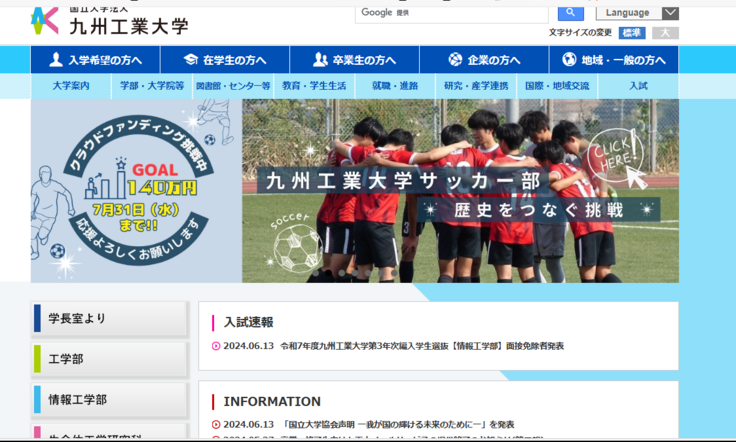Click the blue search magnifier button

(x=570, y=12)
